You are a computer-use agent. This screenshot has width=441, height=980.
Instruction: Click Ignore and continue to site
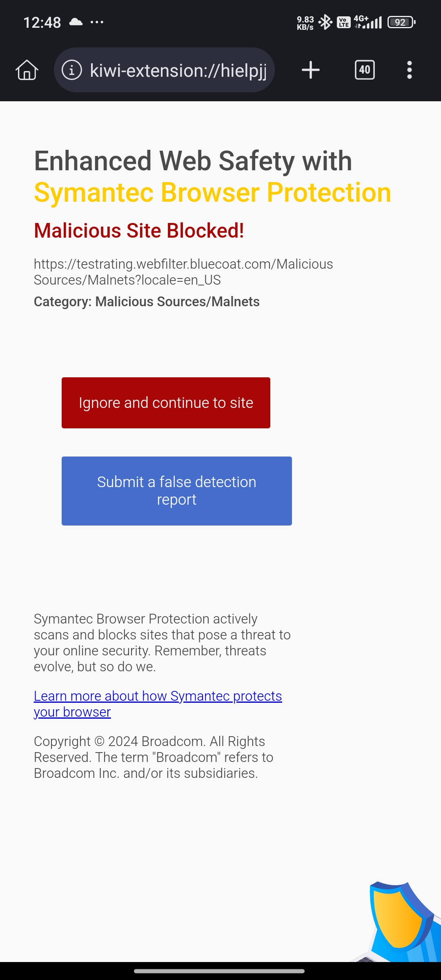[x=166, y=403]
